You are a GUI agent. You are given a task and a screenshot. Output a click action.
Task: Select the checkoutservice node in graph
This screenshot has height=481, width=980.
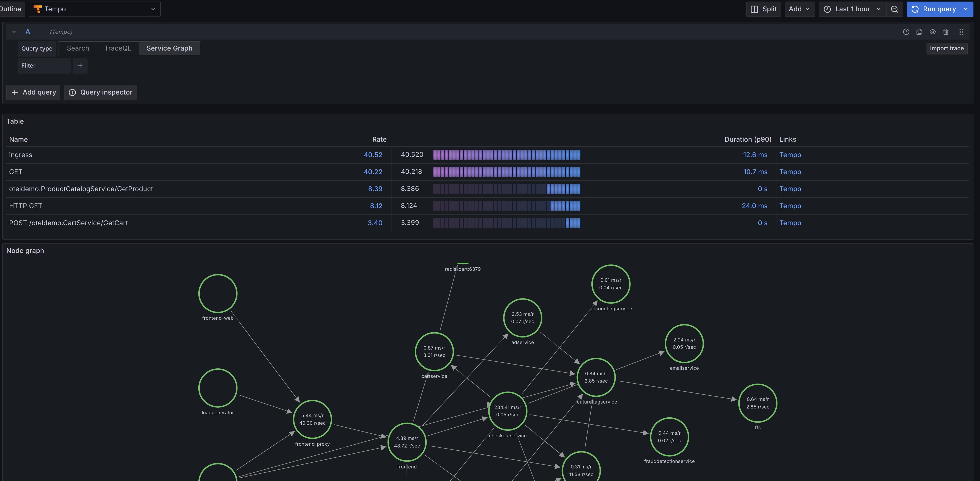508,411
